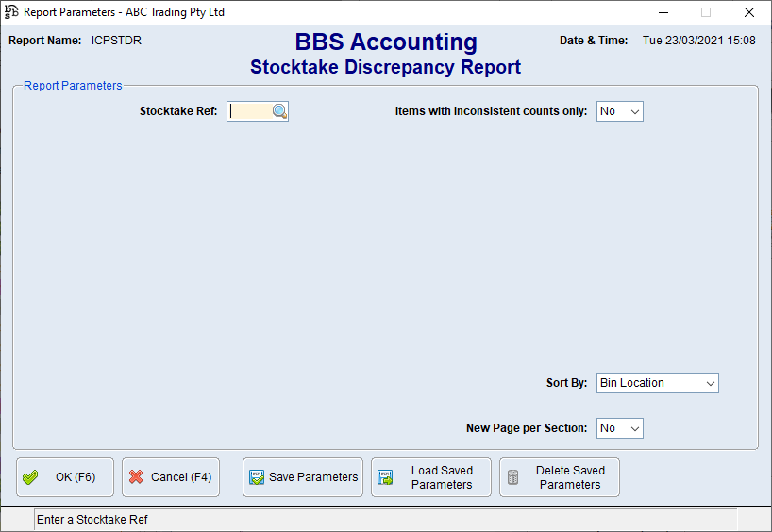Click the Date & Time: label
This screenshot has height=532, width=772.
coord(594,41)
